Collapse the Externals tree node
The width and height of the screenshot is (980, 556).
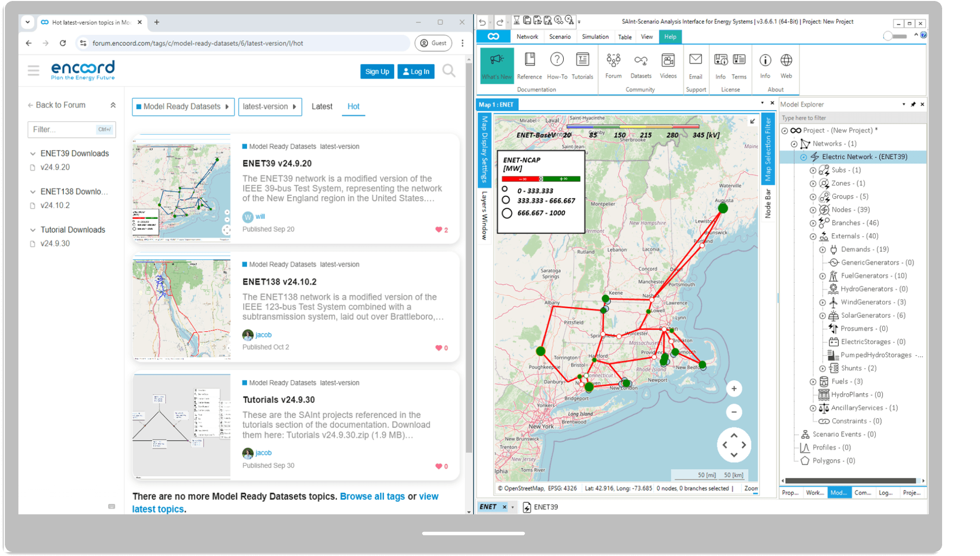(813, 236)
